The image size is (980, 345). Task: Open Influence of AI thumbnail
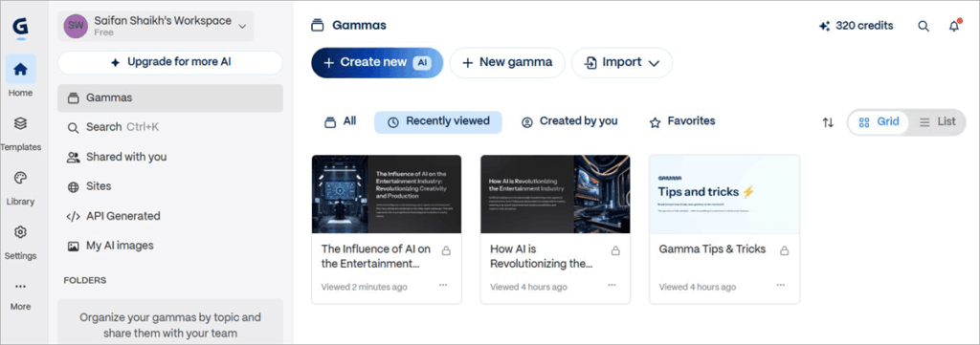click(387, 194)
